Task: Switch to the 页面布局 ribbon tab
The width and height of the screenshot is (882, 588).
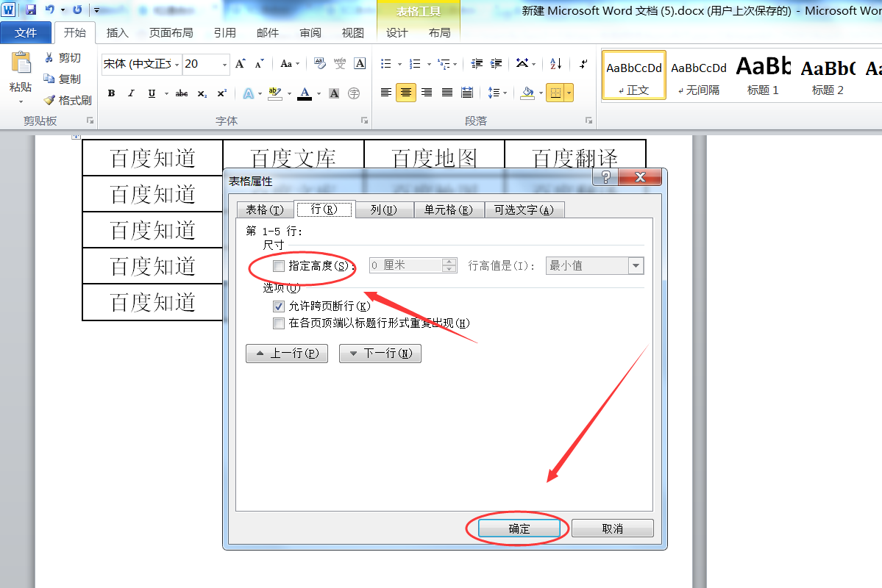Action: tap(171, 32)
